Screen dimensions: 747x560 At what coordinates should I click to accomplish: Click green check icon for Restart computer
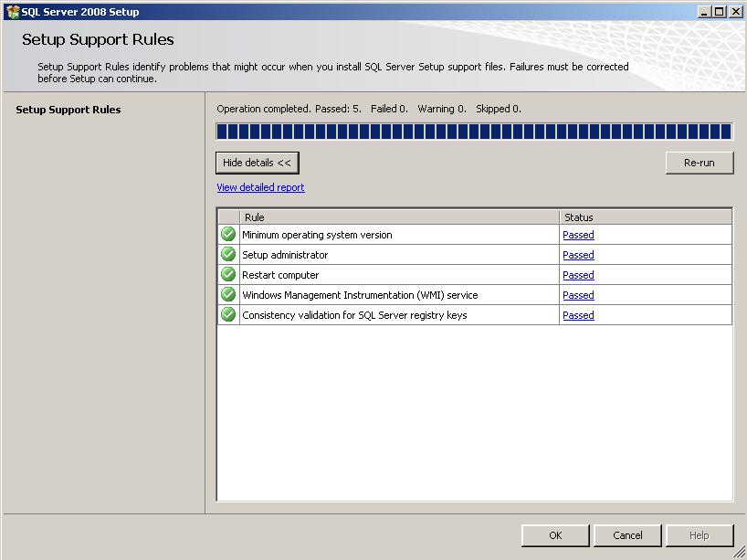[228, 275]
